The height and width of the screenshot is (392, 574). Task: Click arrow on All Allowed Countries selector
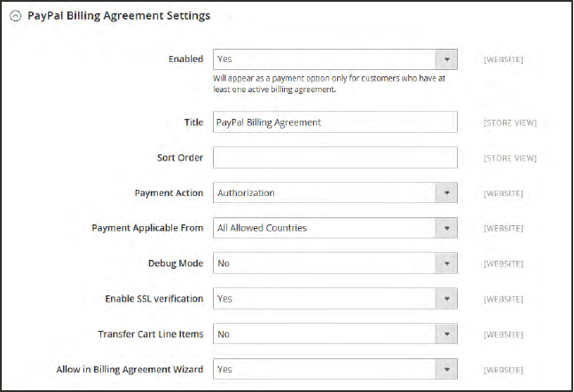click(x=446, y=228)
